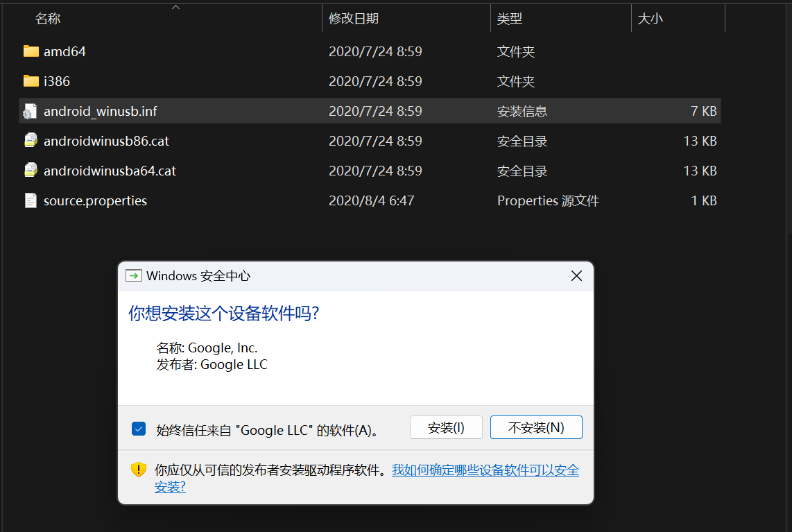Click the android_winusb.inf file icon
792x532 pixels.
31,111
